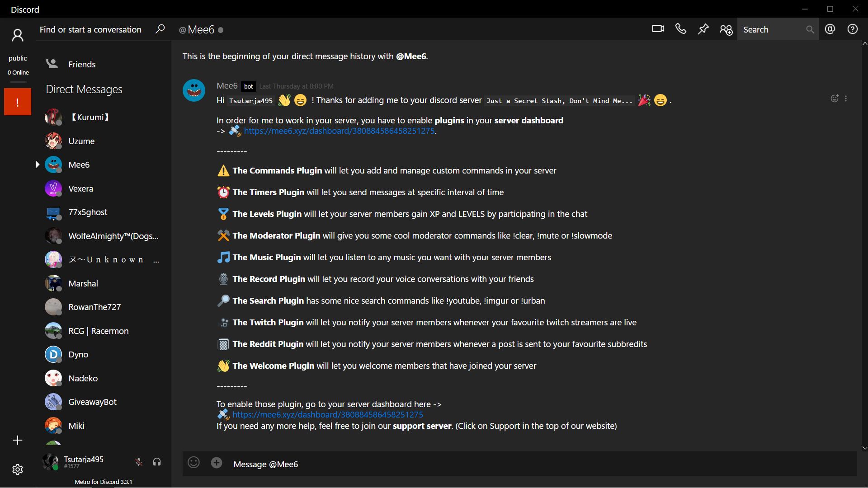
Task: Click server name code tag in message
Action: pyautogui.click(x=559, y=101)
